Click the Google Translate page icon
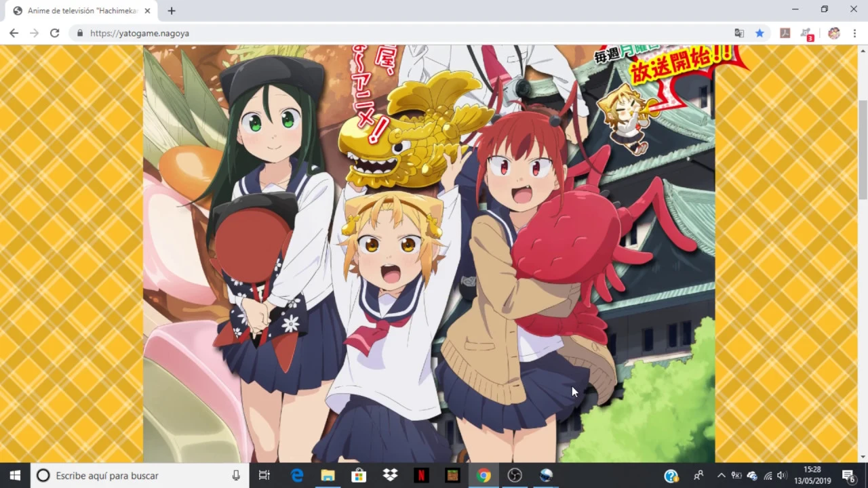The width and height of the screenshot is (868, 488). (739, 33)
